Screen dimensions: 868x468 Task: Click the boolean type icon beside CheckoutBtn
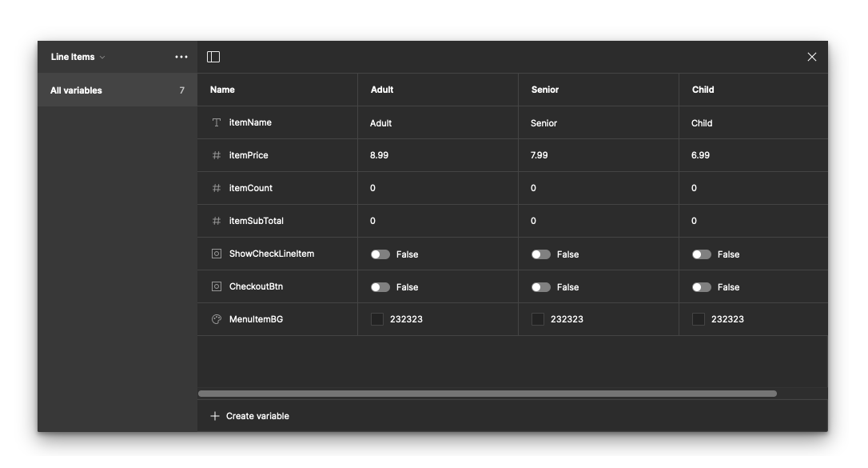(x=217, y=286)
